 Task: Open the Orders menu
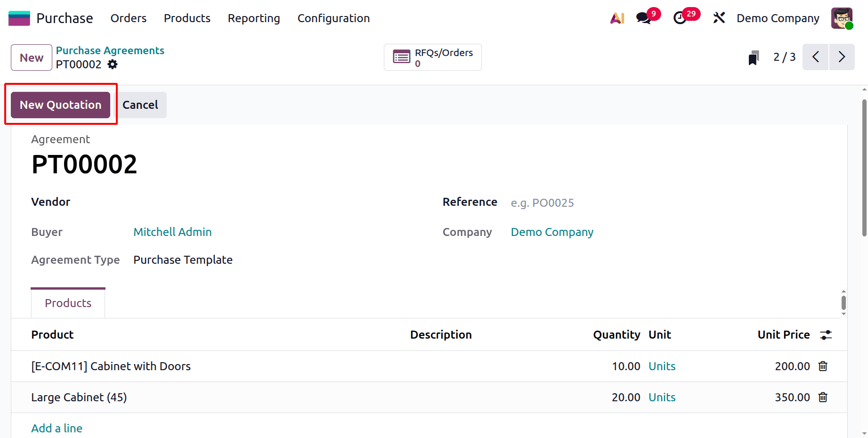[128, 18]
